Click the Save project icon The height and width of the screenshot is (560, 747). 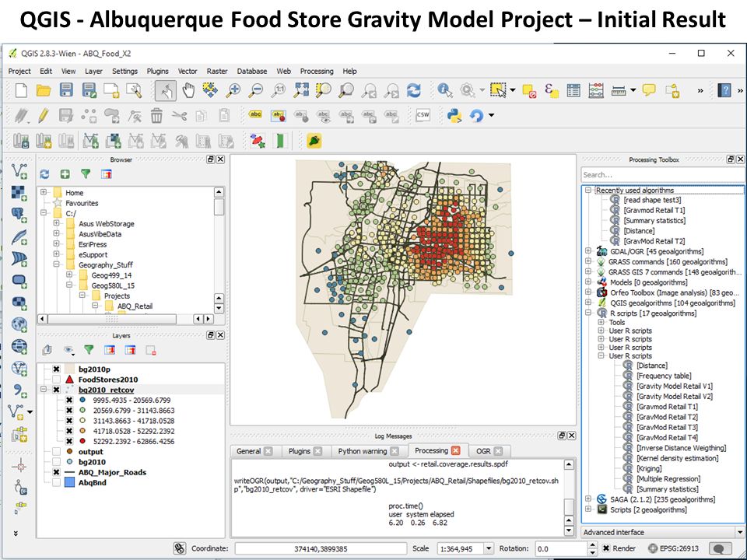tap(65, 90)
